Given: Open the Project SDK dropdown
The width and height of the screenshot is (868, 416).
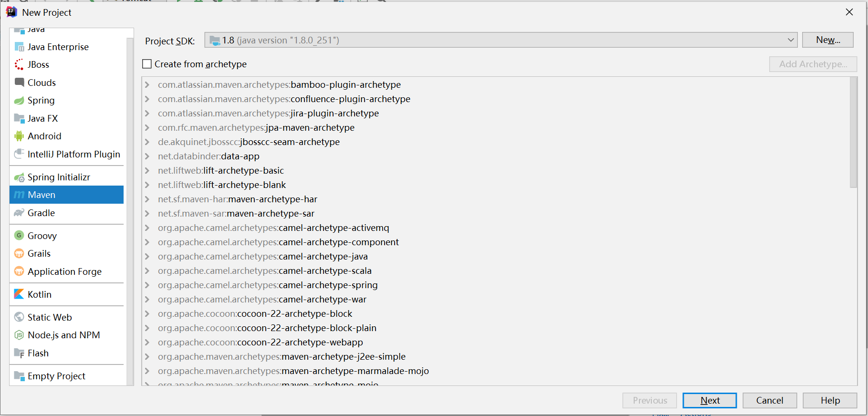Looking at the screenshot, I should [x=501, y=40].
